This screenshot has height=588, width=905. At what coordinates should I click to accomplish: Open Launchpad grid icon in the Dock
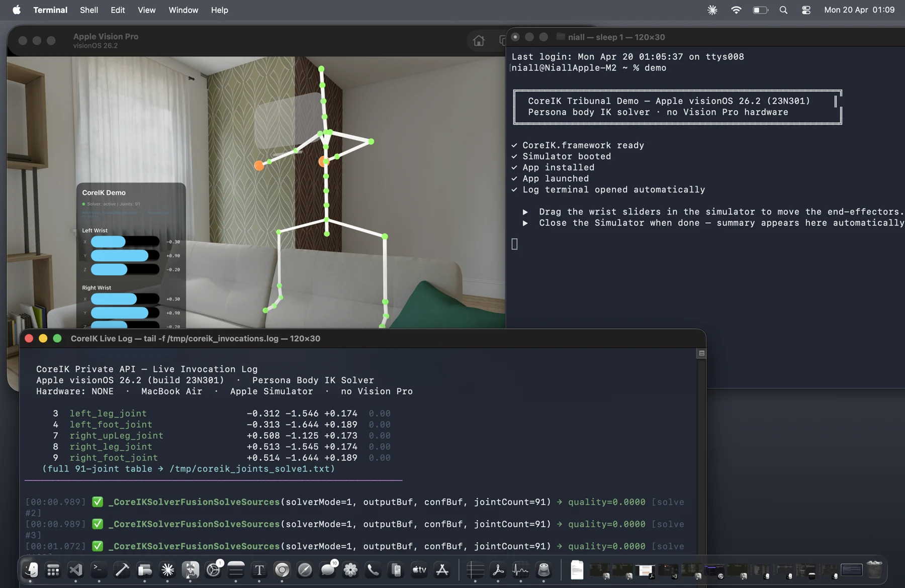[x=53, y=570]
